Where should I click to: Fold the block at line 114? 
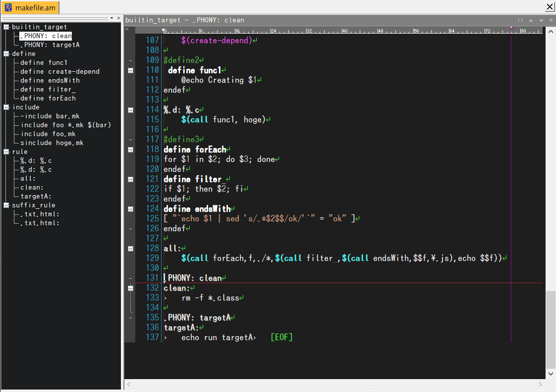130,110
